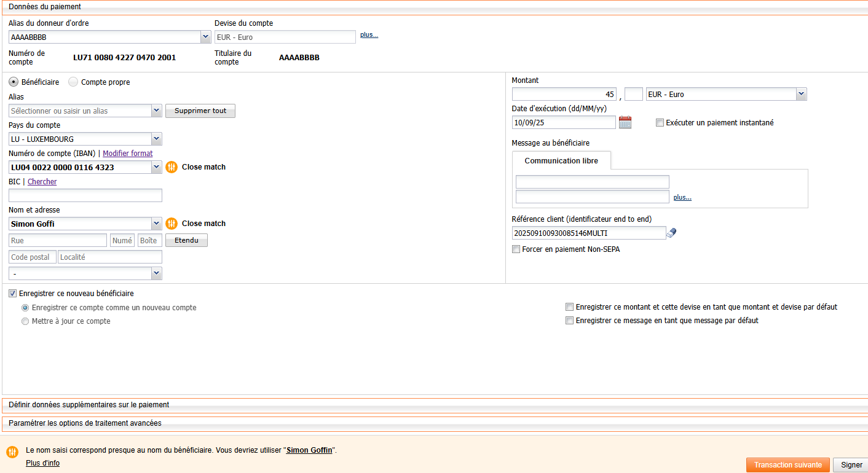The image size is (868, 473).
Task: Select the Communication libre tab
Action: coord(561,161)
